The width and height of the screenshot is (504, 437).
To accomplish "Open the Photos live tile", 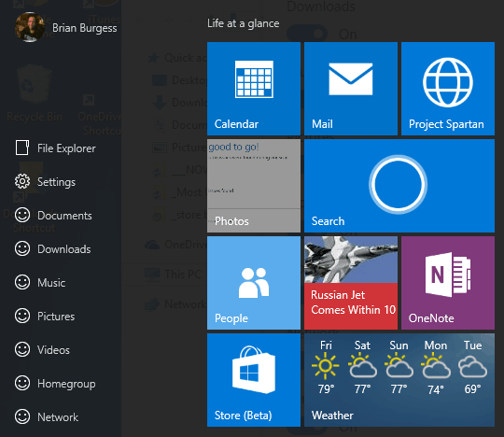I will (254, 186).
